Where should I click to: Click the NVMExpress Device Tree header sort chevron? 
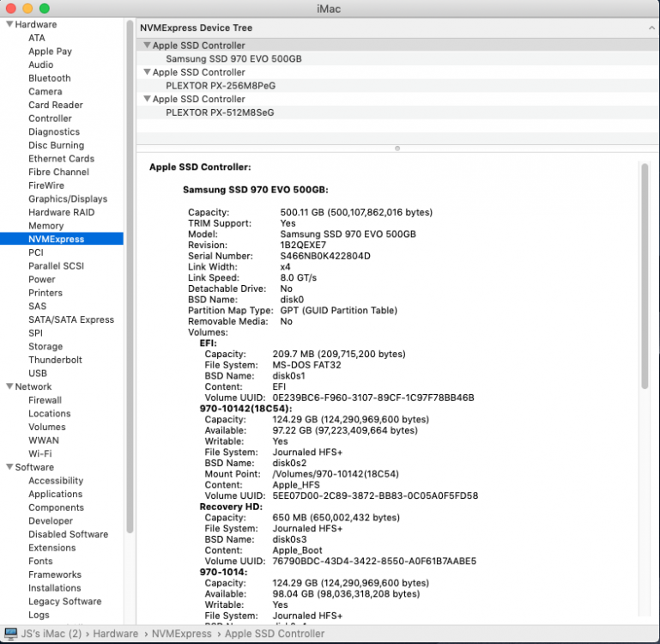[651, 27]
